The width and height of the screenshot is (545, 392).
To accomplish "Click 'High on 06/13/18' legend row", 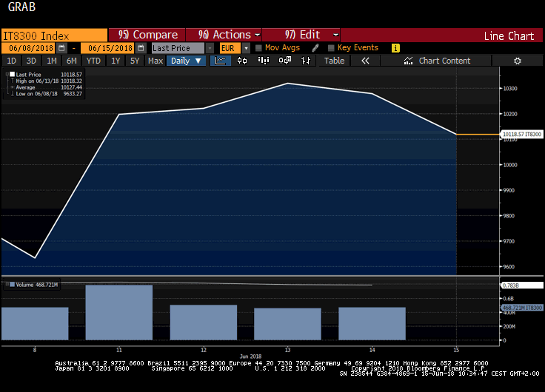I will [x=47, y=81].
